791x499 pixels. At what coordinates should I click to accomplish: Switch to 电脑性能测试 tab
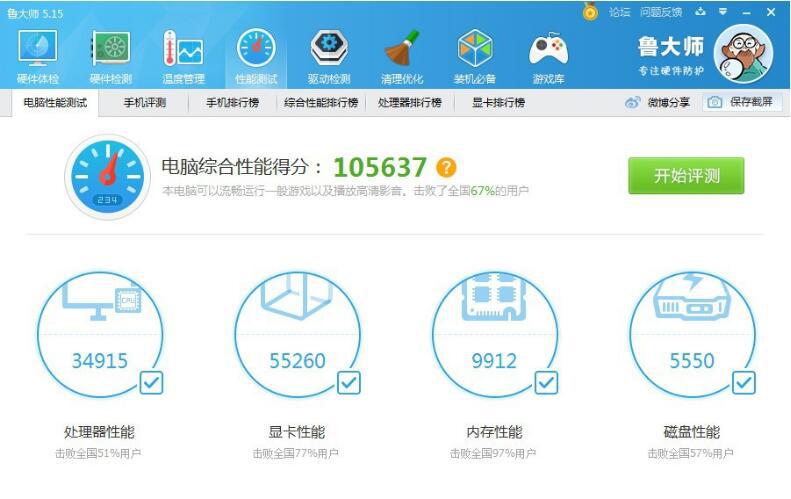click(x=55, y=103)
